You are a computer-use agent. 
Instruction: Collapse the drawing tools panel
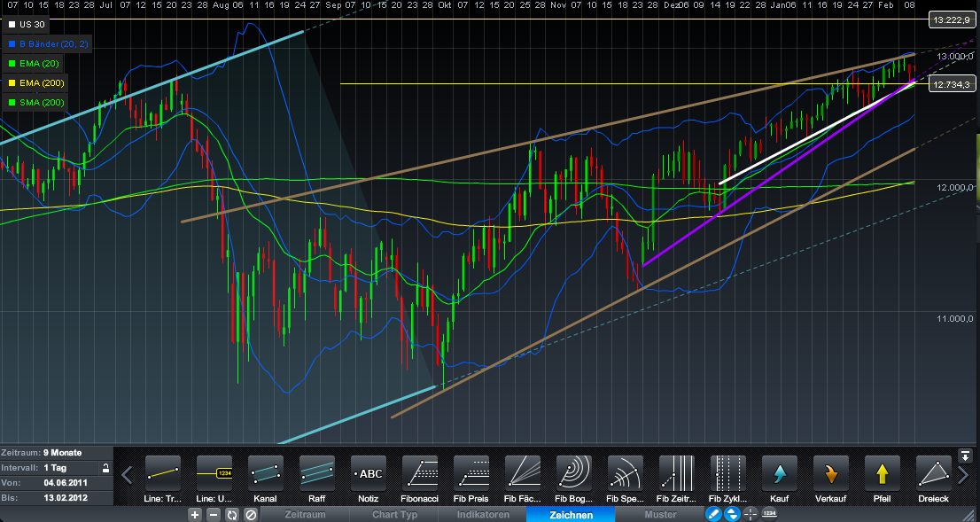click(x=966, y=456)
